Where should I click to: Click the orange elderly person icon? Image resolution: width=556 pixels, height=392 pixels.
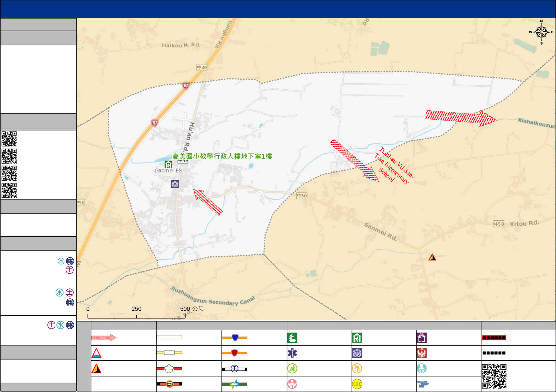pos(357,369)
